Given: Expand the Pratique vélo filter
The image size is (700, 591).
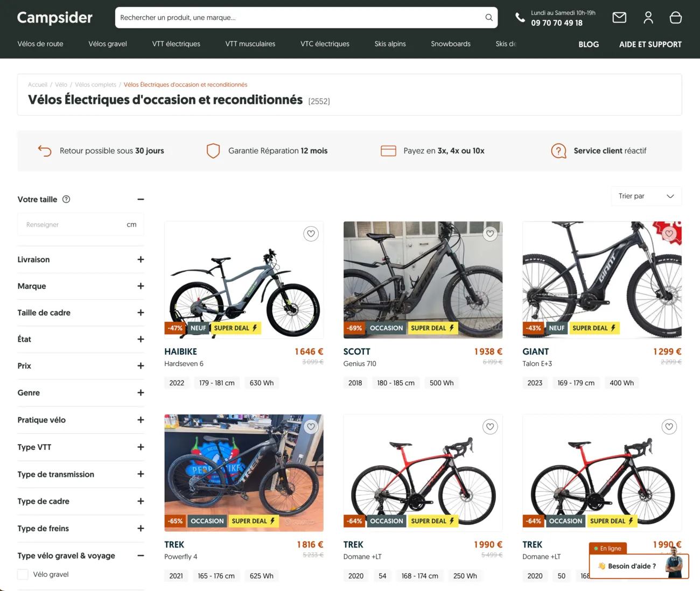Looking at the screenshot, I should click(141, 420).
